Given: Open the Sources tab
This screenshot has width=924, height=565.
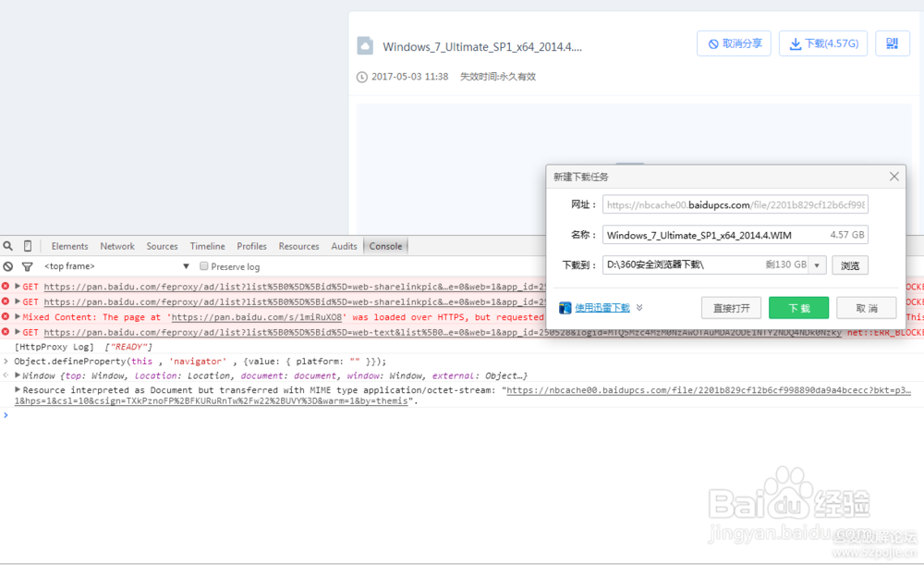Looking at the screenshot, I should tap(162, 246).
